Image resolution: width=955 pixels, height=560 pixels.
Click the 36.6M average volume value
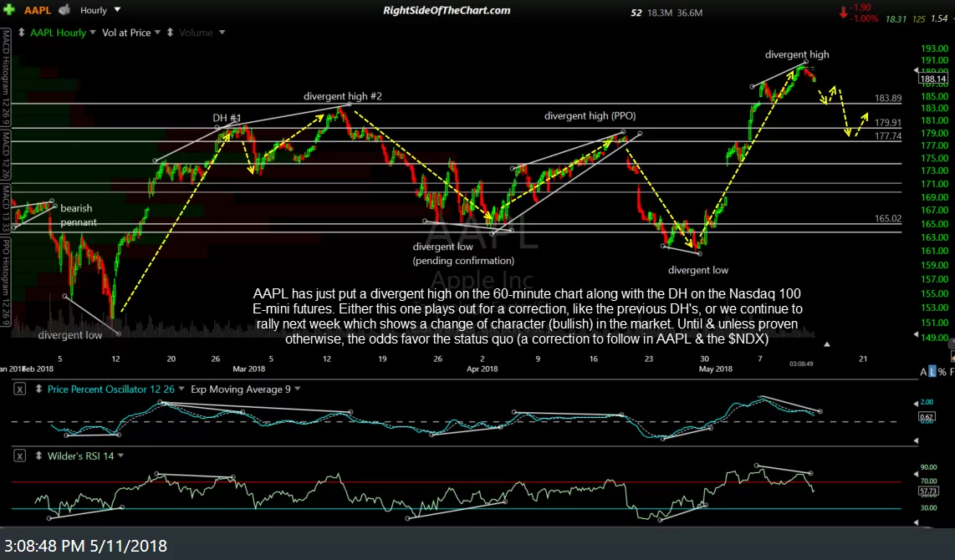(689, 13)
